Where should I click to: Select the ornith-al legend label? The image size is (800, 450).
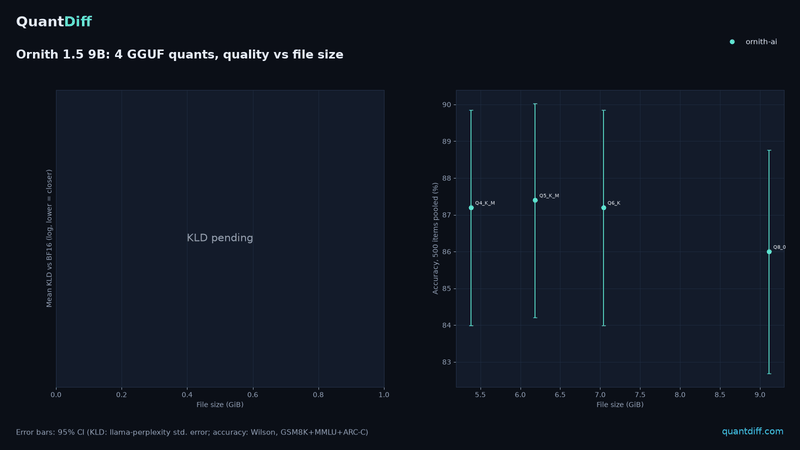tap(761, 42)
